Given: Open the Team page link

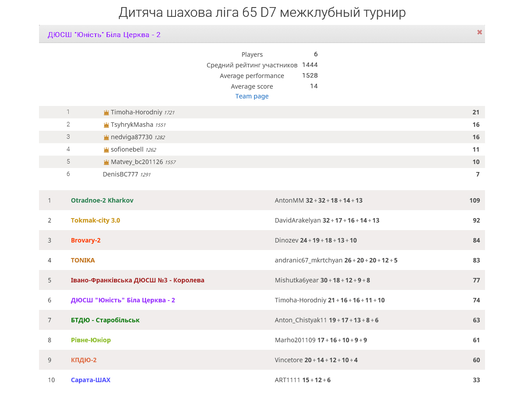Looking at the screenshot, I should [252, 96].
